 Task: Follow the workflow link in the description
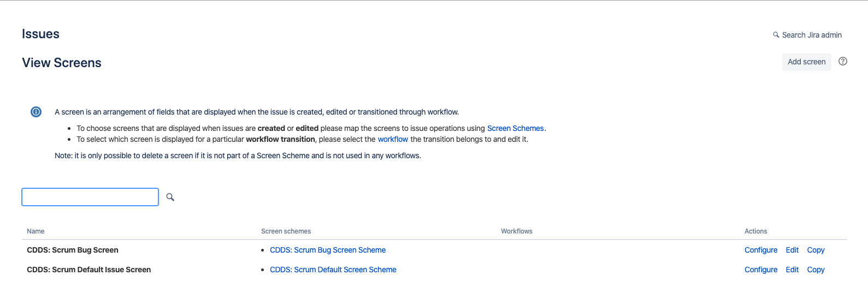393,139
